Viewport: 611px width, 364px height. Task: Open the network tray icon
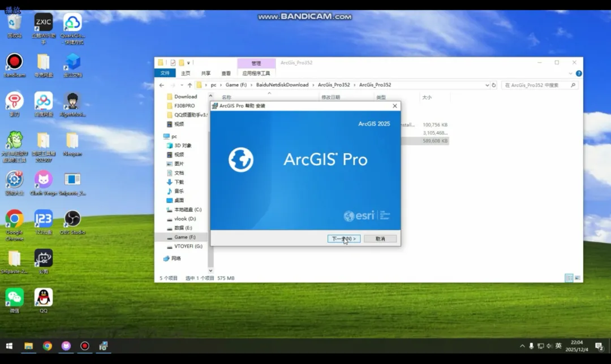540,346
